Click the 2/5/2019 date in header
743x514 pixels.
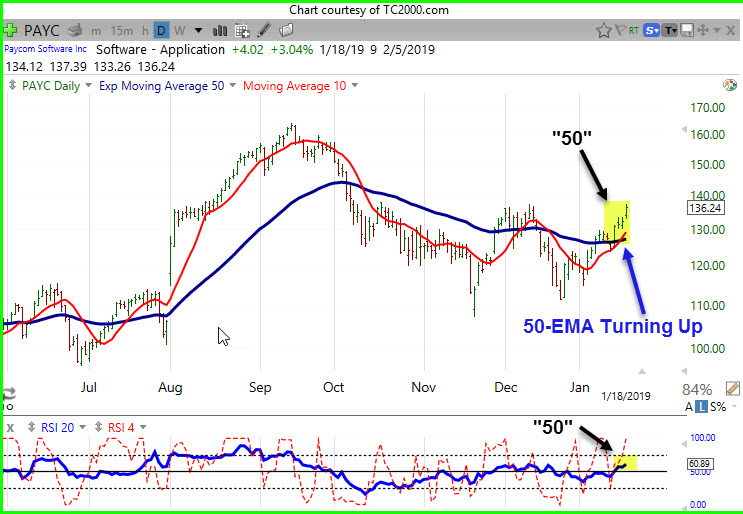pos(409,50)
